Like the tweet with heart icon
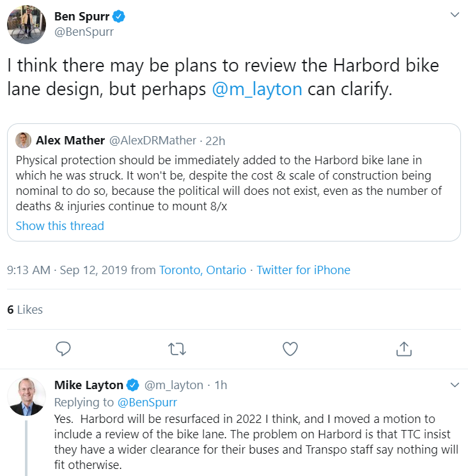Screen dimensions: 468x476 click(290, 348)
